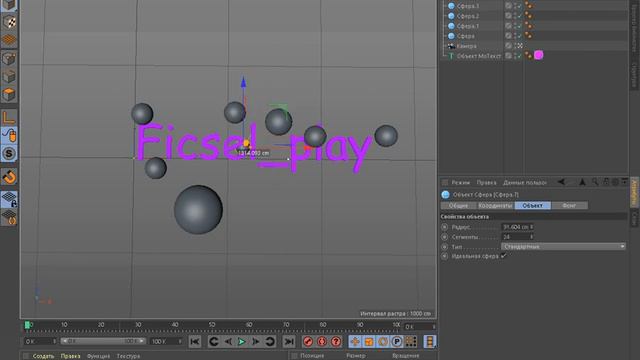Screen dimensions: 640x360
Task: Open the Создать menu in materials
Action: click(43, 356)
